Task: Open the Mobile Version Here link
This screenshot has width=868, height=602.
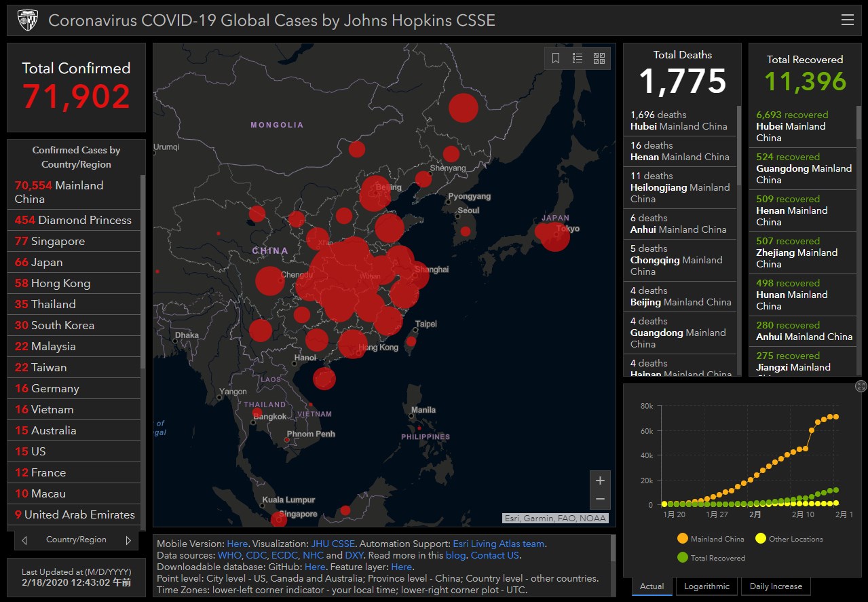Action: 237,544
